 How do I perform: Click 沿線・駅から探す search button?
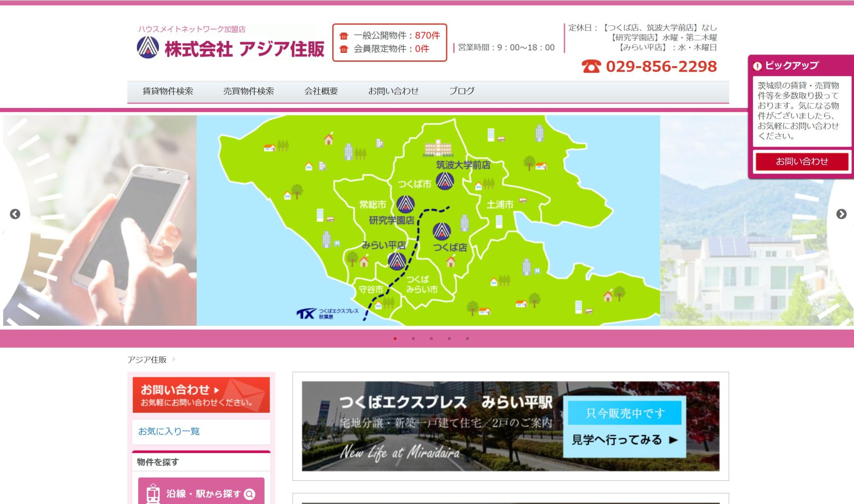[201, 491]
